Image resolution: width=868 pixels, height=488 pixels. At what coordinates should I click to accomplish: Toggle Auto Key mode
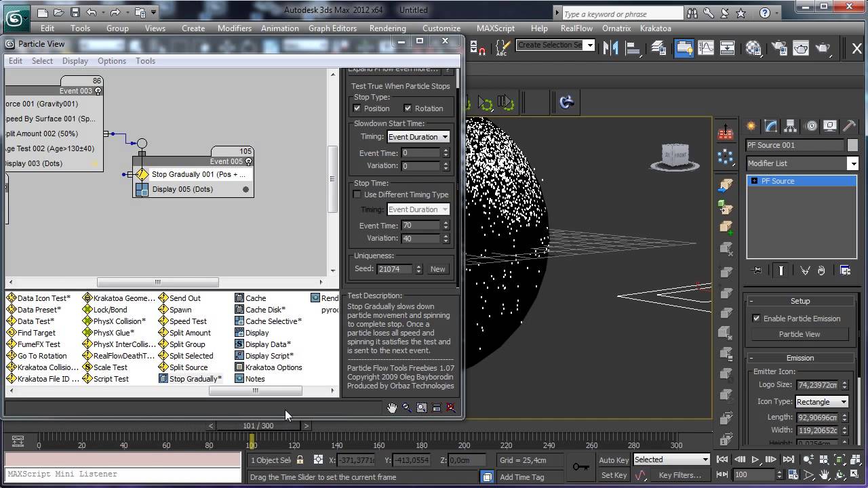tap(614, 460)
